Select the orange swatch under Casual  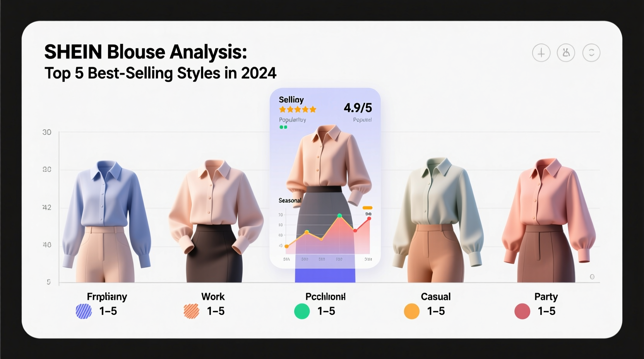click(x=411, y=311)
